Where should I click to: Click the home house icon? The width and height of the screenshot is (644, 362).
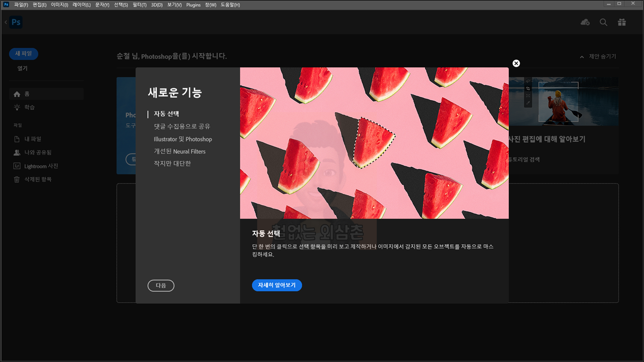pyautogui.click(x=17, y=94)
